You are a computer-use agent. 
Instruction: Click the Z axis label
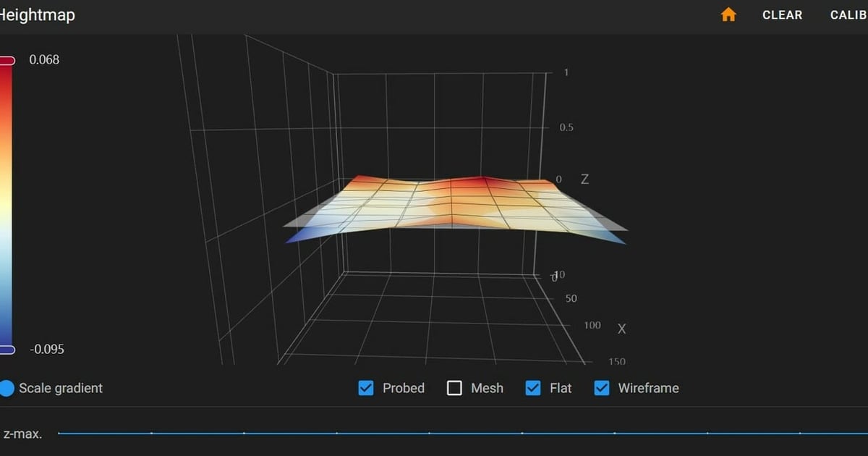(x=584, y=179)
